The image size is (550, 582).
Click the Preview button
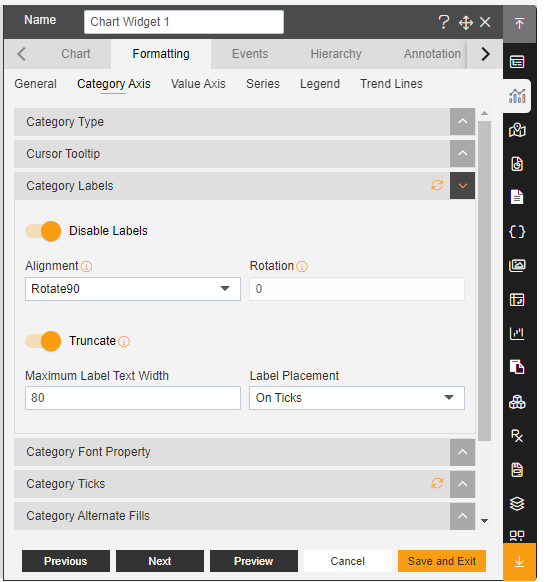click(253, 561)
